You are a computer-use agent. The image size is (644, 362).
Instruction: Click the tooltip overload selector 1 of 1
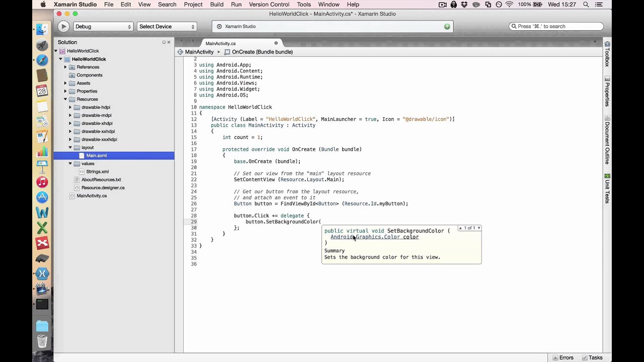click(x=469, y=228)
